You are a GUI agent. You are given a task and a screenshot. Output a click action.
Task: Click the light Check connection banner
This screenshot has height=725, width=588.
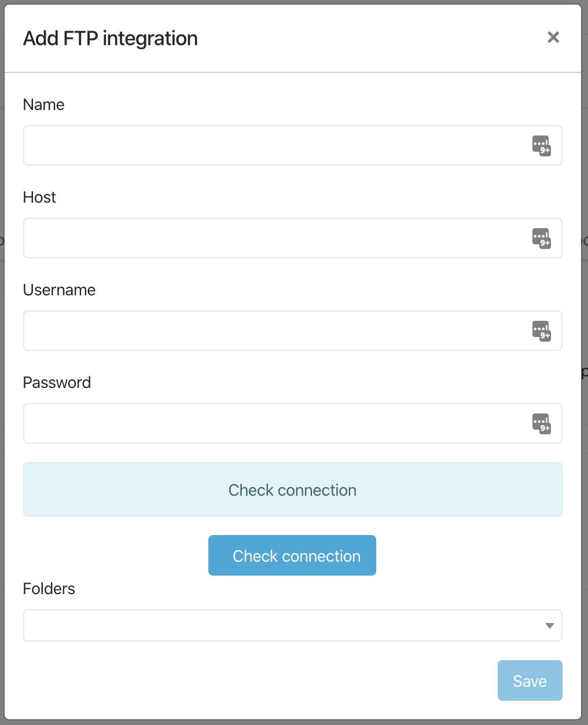click(x=292, y=489)
